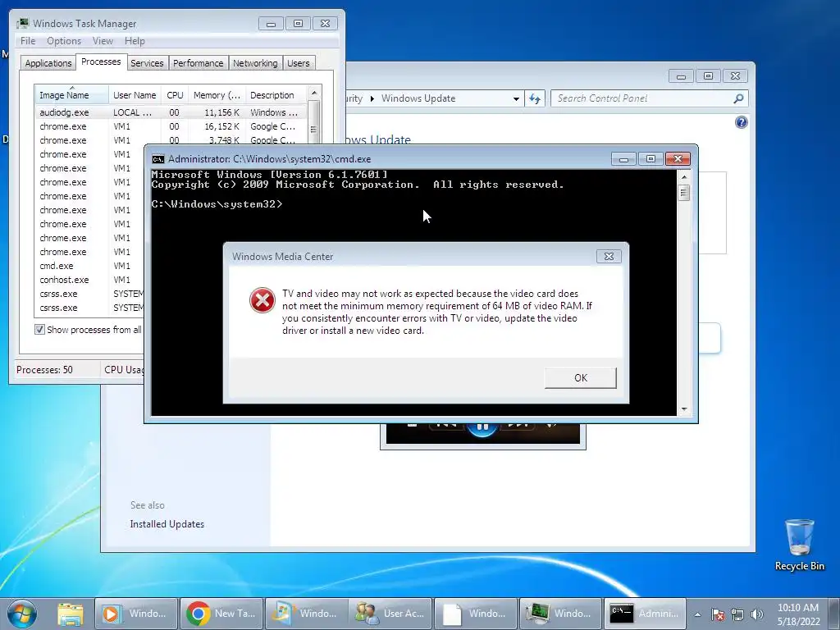
Task: Open the Recycle Bin desktop icon
Action: click(x=799, y=545)
